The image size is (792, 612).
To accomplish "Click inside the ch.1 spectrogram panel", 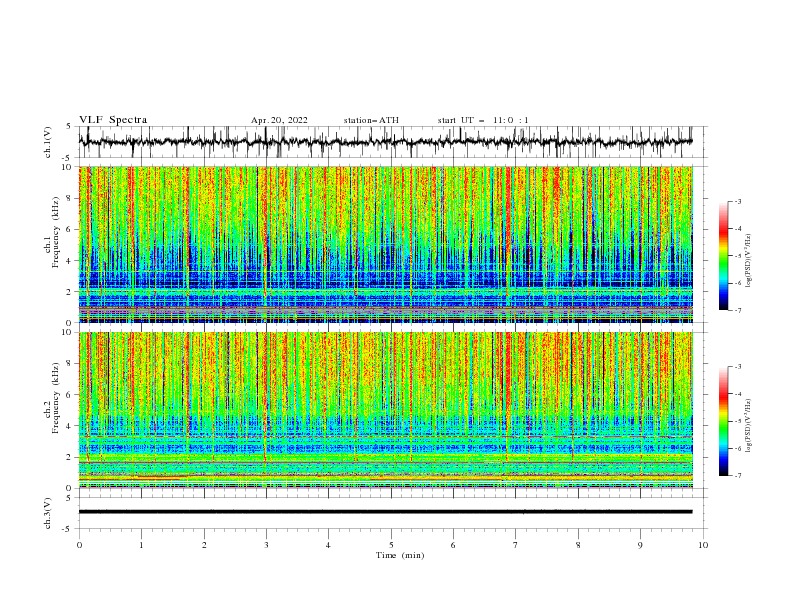I will (x=385, y=244).
